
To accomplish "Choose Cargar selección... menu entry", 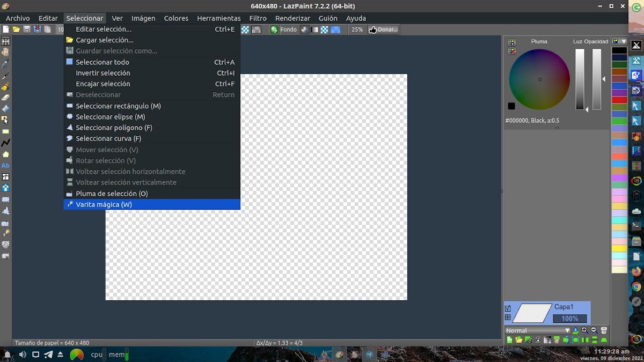I will click(152, 40).
